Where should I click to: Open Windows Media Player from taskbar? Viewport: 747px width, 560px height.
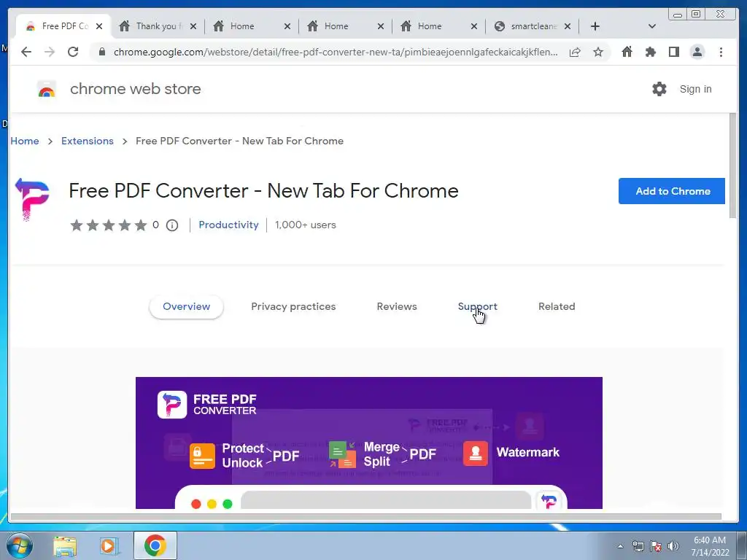109,545
